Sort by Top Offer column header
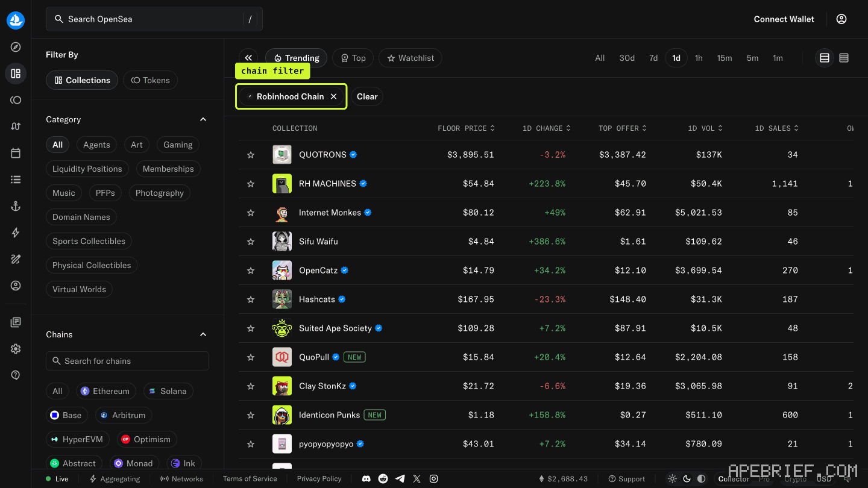 623,128
